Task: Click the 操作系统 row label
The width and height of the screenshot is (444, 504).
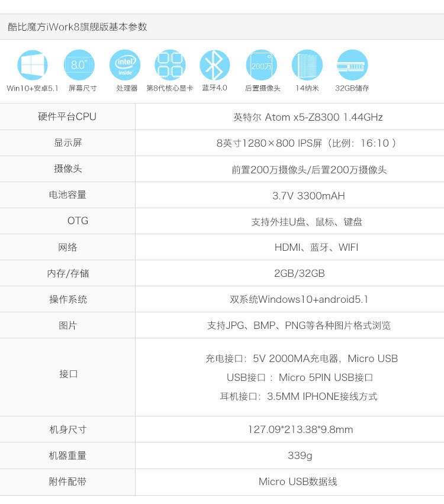Action: click(68, 299)
